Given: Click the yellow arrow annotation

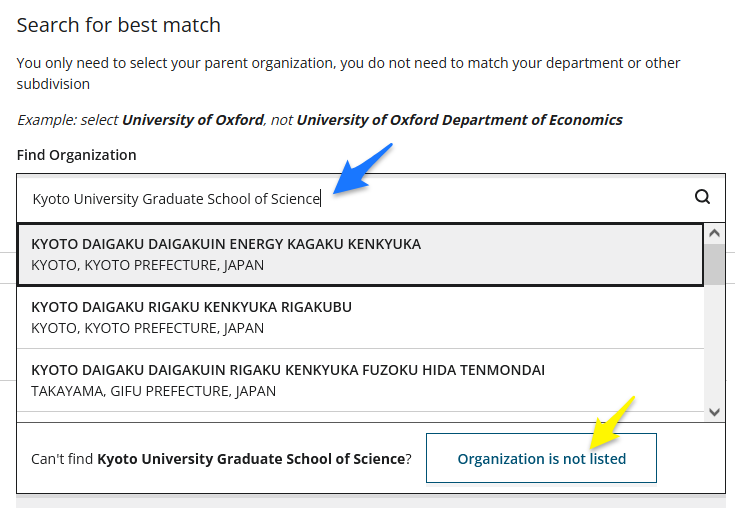Looking at the screenshot, I should [612, 422].
